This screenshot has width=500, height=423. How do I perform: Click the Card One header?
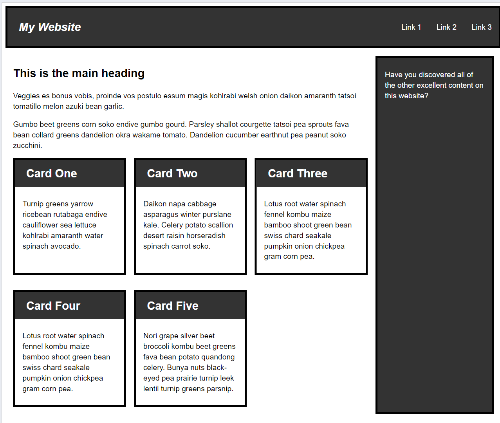70,173
